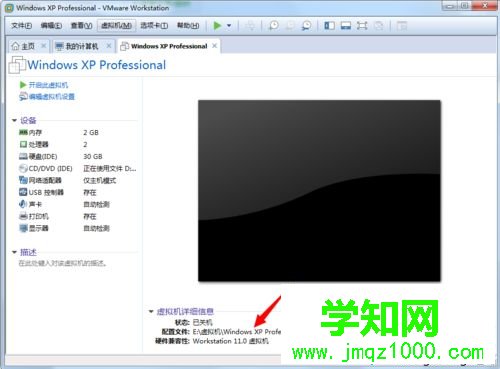Click the take snapshot toolbar icon
Viewport: 500px width, 369px height.
pyautogui.click(x=274, y=26)
